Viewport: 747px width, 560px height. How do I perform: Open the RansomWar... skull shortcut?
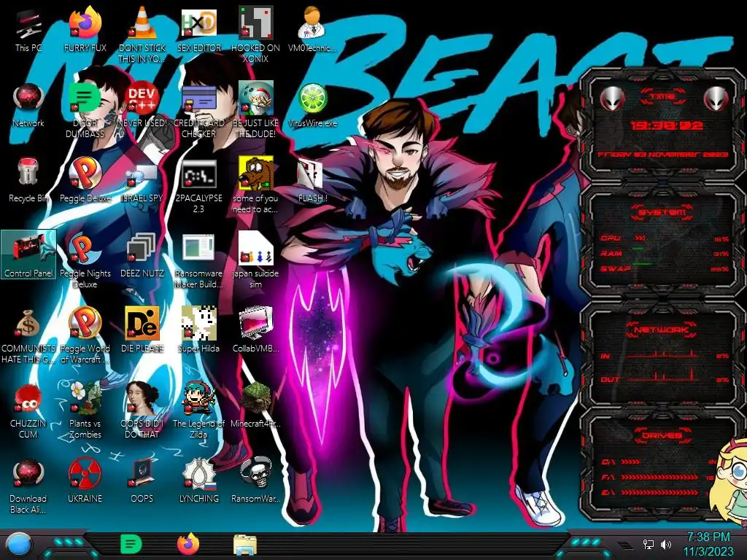[255, 481]
